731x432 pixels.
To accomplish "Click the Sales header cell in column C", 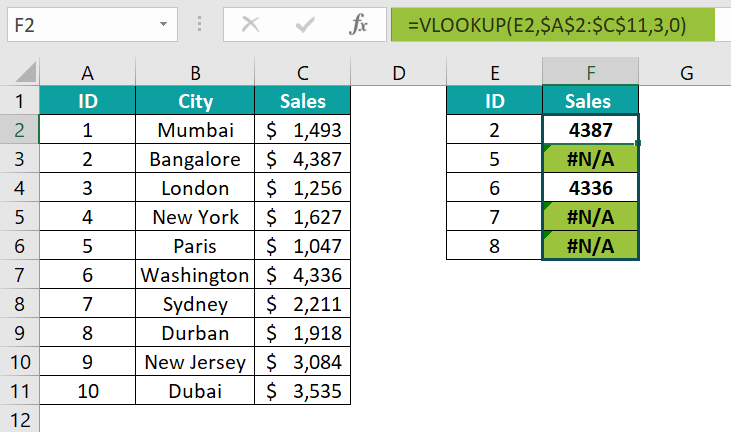I will [303, 100].
